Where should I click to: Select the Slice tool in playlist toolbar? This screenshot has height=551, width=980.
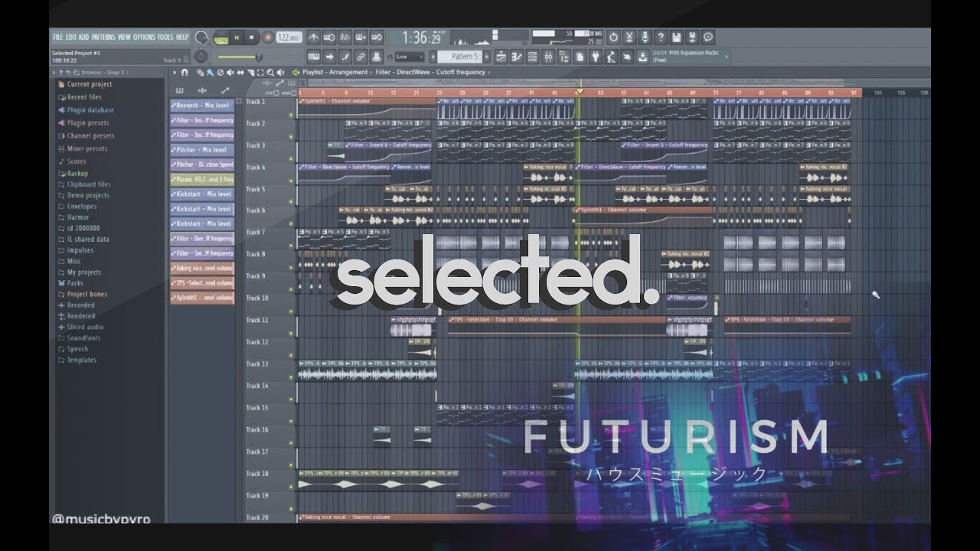(251, 72)
